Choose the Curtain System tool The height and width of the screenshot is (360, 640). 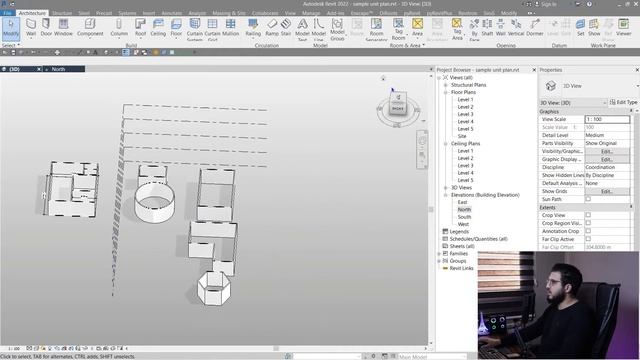[195, 29]
